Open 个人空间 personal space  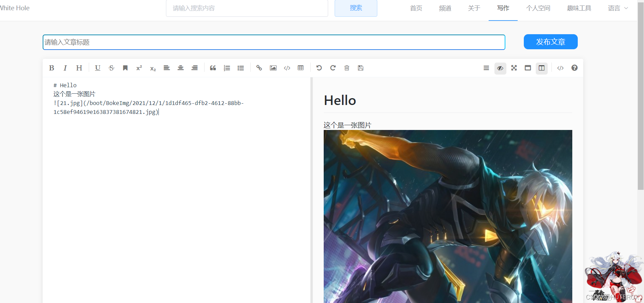(x=538, y=8)
